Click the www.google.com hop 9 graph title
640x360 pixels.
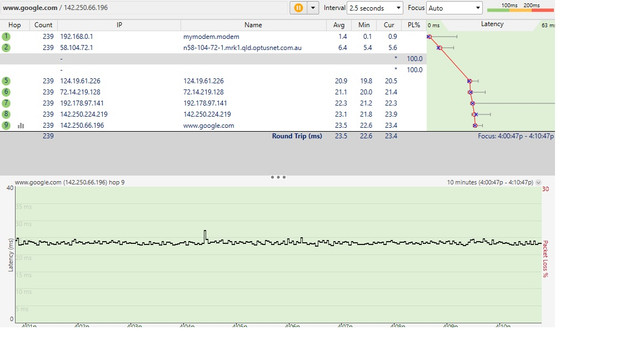69,182
